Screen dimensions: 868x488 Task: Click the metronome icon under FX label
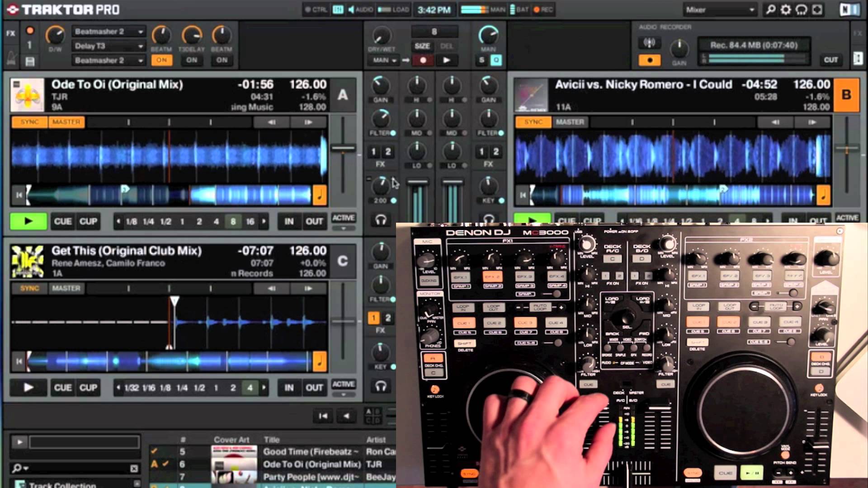[11, 58]
